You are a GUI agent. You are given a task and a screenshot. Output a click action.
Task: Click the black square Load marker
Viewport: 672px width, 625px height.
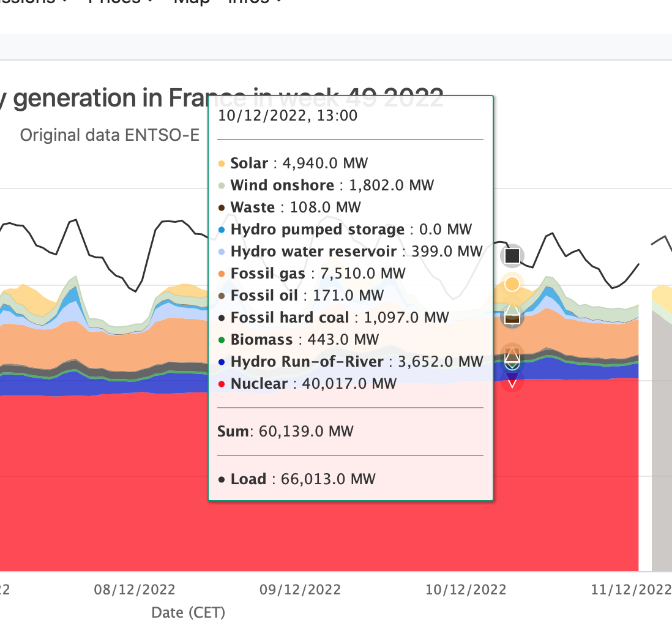coord(512,256)
